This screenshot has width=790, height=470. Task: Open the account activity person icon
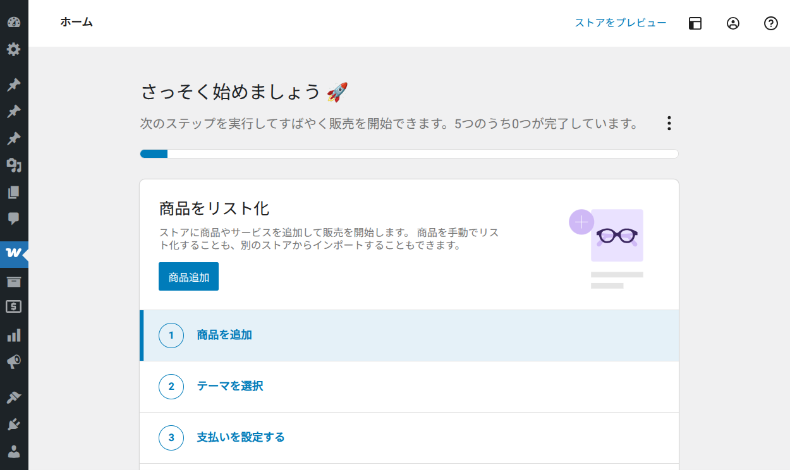tap(733, 23)
